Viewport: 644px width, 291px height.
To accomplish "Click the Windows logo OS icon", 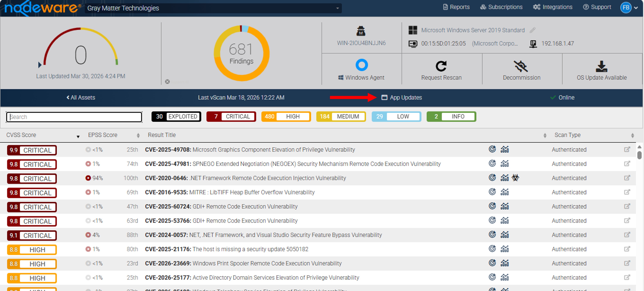I will (x=413, y=30).
